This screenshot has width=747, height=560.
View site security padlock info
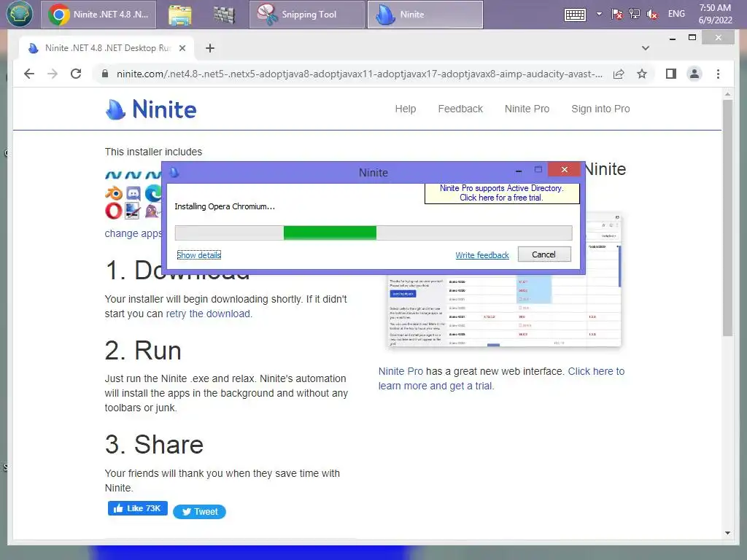[x=105, y=74]
